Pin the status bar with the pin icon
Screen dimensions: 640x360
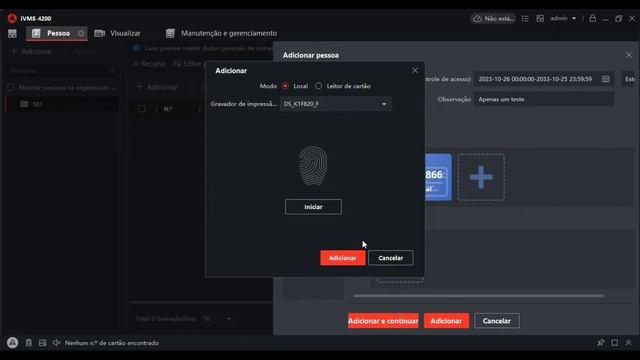(600, 343)
